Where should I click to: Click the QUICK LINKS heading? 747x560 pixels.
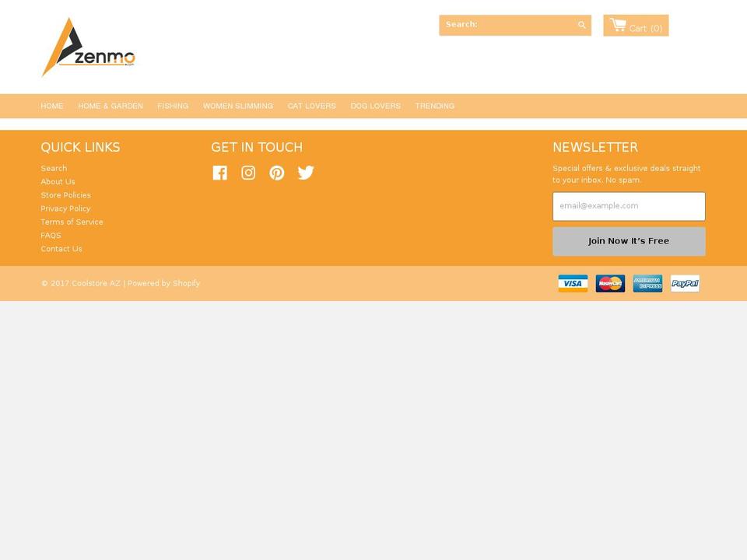(80, 147)
